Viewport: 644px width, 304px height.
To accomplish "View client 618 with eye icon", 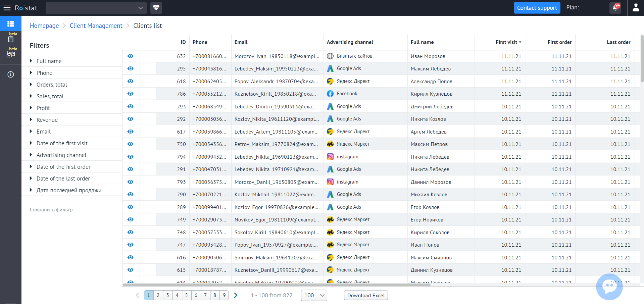I will (131, 81).
